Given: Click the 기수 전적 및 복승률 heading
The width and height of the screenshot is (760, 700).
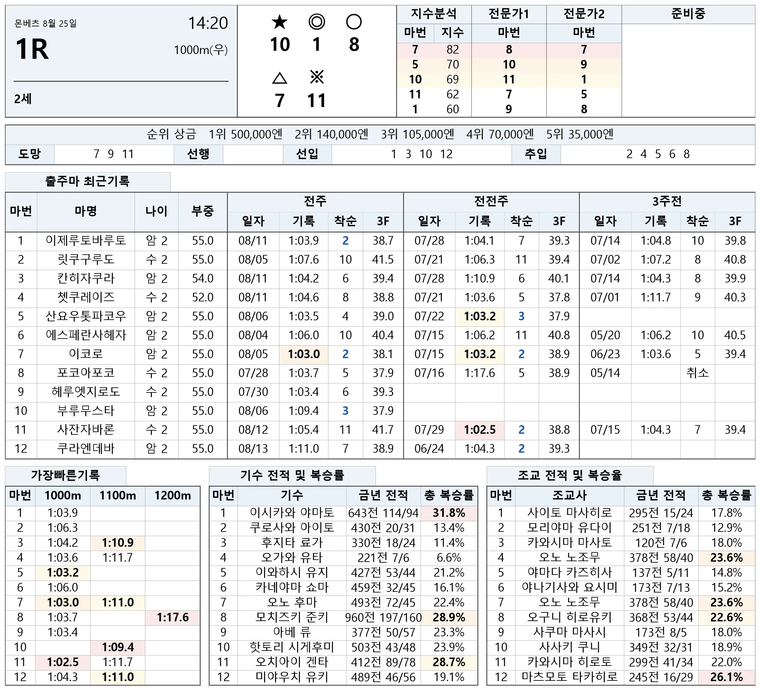Looking at the screenshot, I should point(292,475).
